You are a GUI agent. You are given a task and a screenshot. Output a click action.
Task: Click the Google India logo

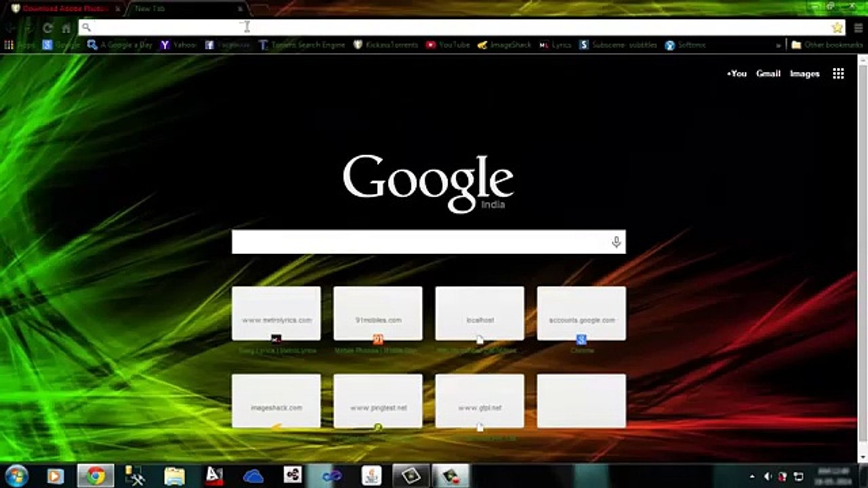tap(428, 184)
